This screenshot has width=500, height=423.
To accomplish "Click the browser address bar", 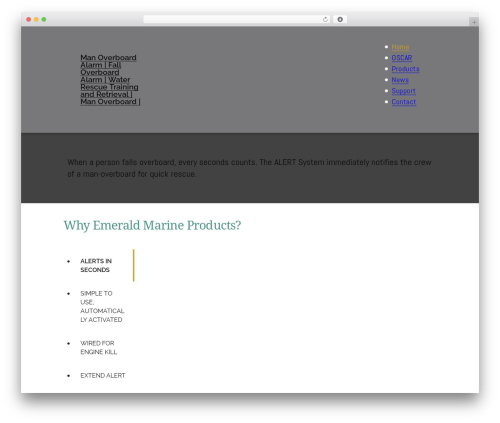I will (x=237, y=19).
